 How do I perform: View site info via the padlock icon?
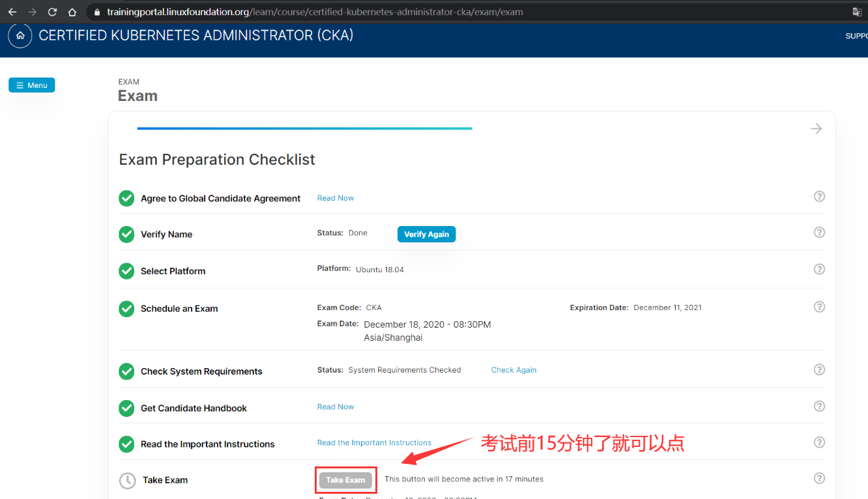(97, 12)
